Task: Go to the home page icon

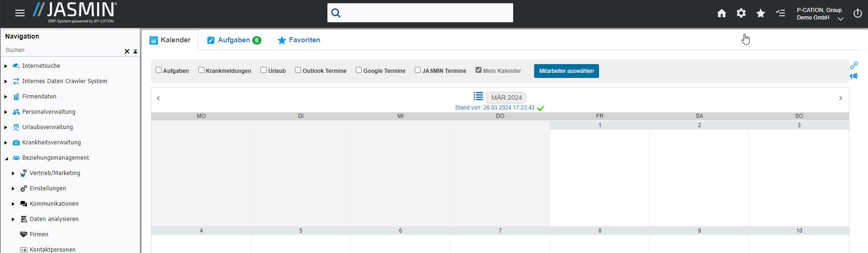Action: (721, 13)
